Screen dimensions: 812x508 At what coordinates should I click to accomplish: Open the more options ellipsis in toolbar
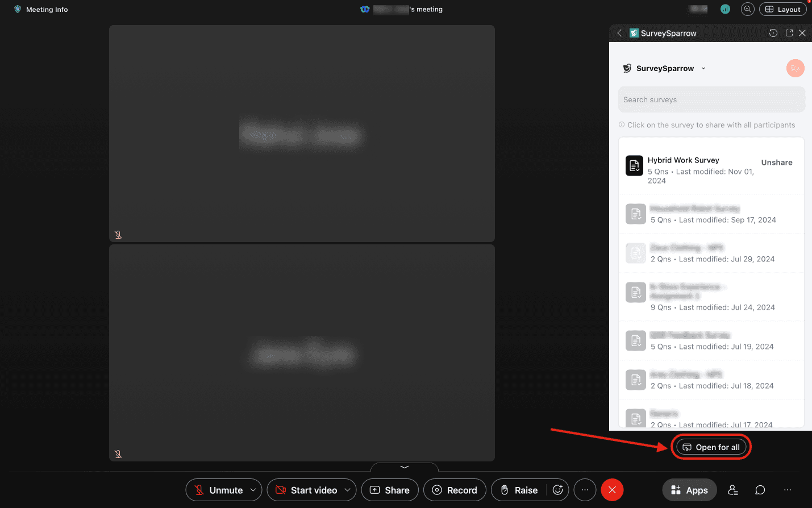[585, 490]
